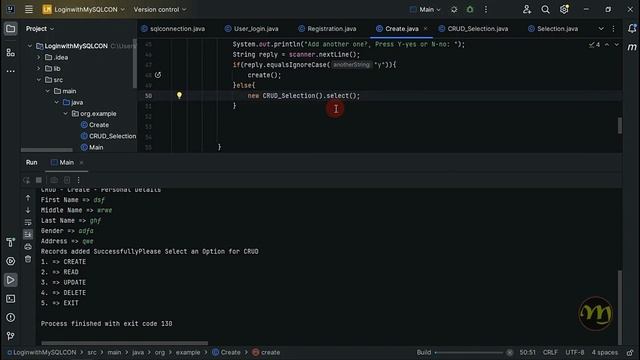Open Search Everywhere magnifier icon
The height and width of the screenshot is (360, 640).
click(545, 9)
